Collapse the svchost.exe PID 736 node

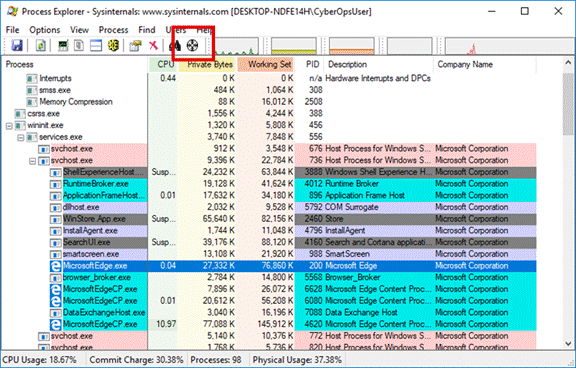point(33,161)
